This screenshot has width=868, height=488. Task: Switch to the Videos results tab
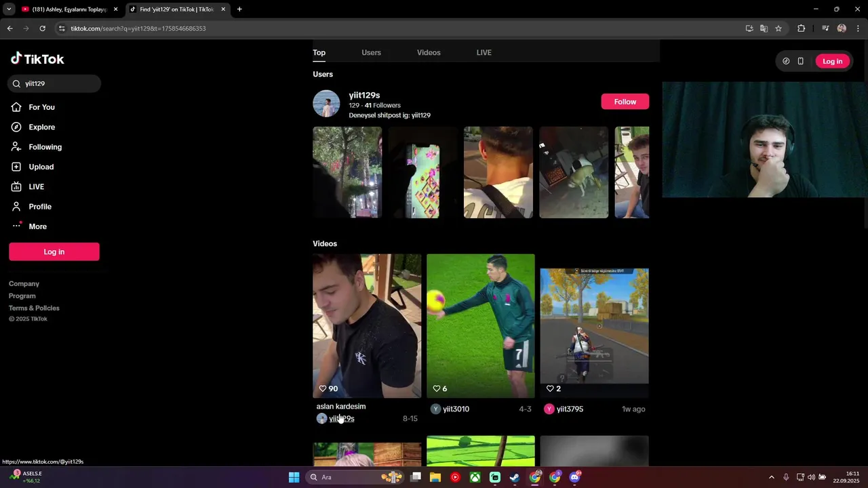(x=429, y=53)
